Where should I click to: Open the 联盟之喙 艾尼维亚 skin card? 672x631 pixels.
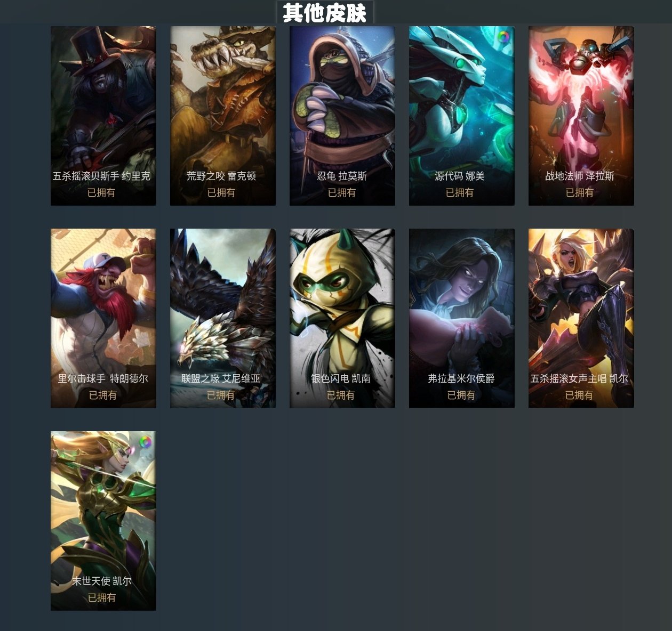223,318
